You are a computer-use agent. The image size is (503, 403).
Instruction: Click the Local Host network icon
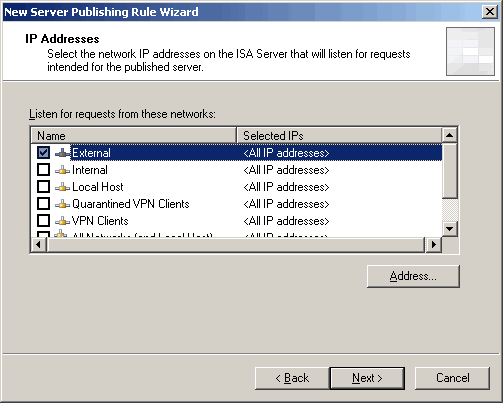click(x=62, y=187)
